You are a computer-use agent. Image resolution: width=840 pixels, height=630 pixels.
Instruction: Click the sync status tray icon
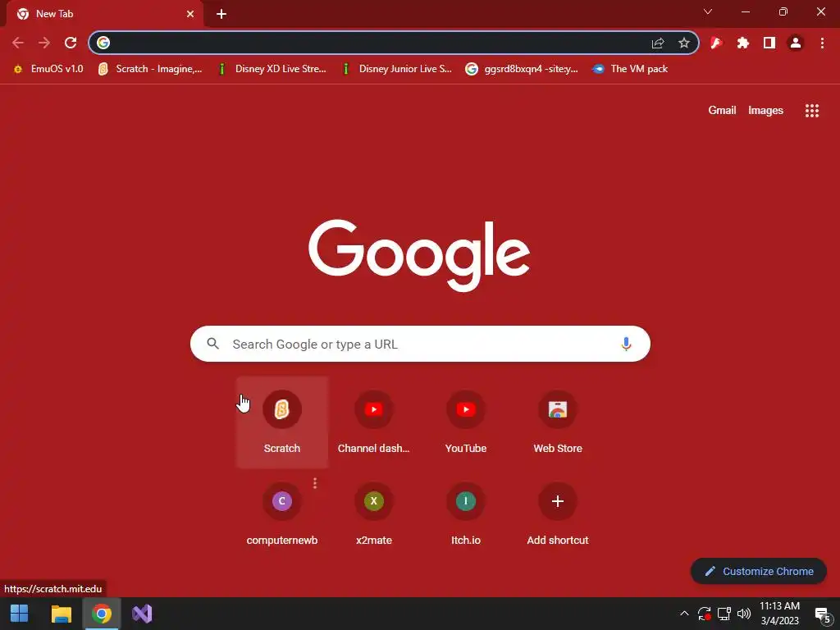pyautogui.click(x=704, y=614)
